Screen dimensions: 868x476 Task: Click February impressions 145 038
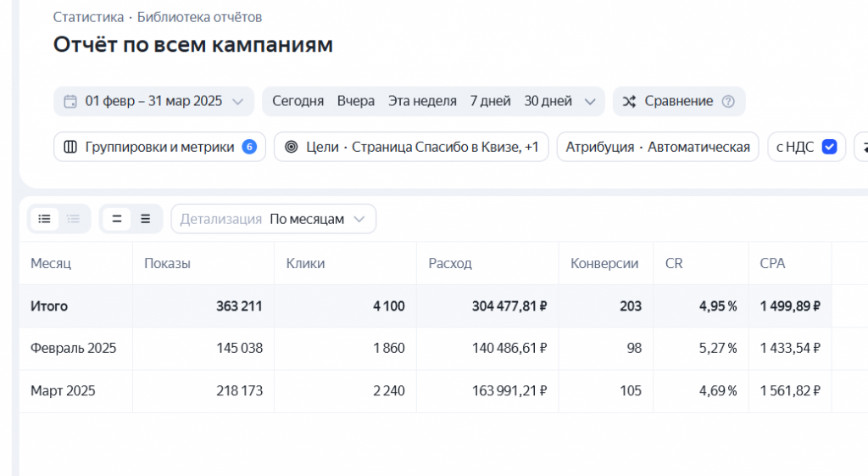pos(239,348)
